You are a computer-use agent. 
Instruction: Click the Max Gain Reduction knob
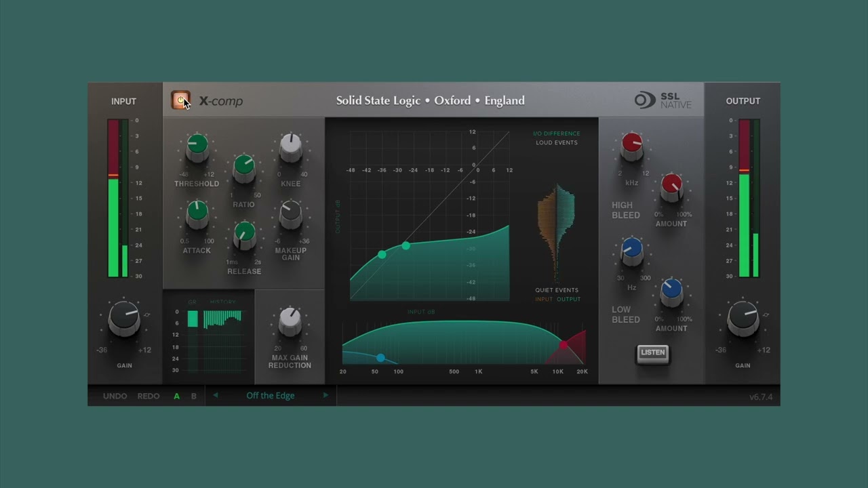(x=290, y=321)
